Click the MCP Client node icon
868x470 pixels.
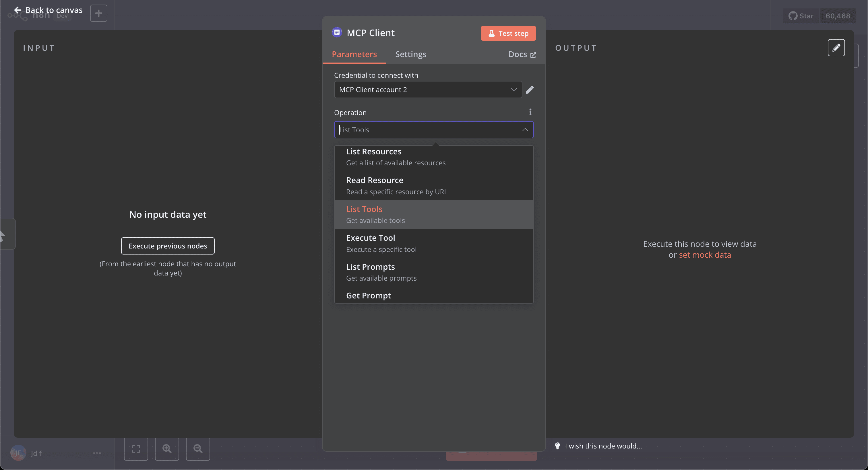[337, 32]
